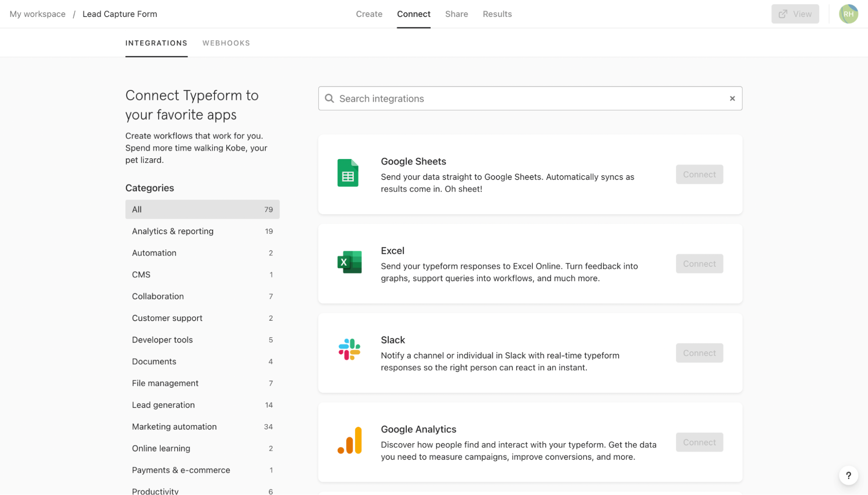Image resolution: width=868 pixels, height=495 pixels.
Task: Switch to the Create tab
Action: pyautogui.click(x=369, y=14)
